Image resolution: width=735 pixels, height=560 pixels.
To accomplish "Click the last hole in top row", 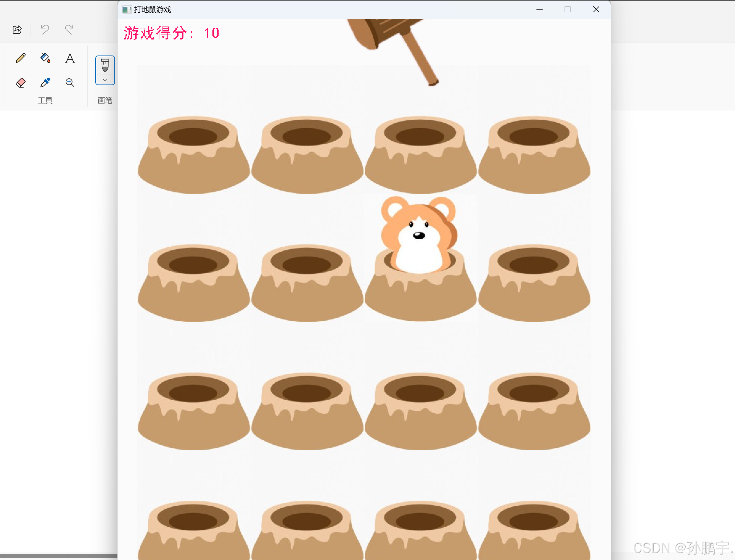I will coord(534,154).
